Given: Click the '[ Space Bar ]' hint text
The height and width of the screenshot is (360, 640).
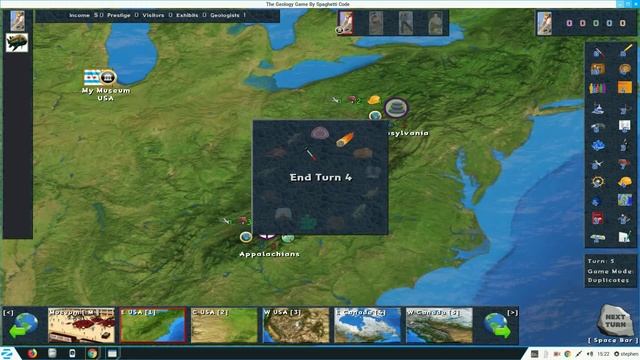Looking at the screenshot, I should tap(613, 340).
